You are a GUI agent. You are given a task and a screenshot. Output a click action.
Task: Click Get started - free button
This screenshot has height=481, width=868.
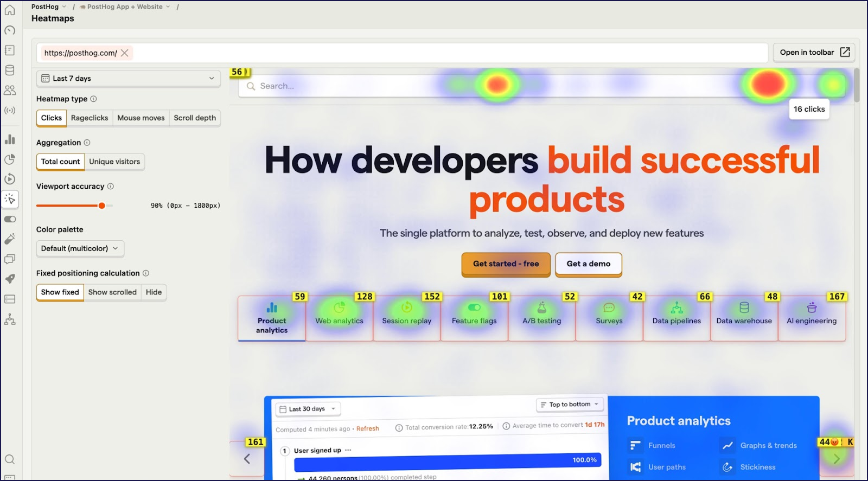[x=506, y=264]
